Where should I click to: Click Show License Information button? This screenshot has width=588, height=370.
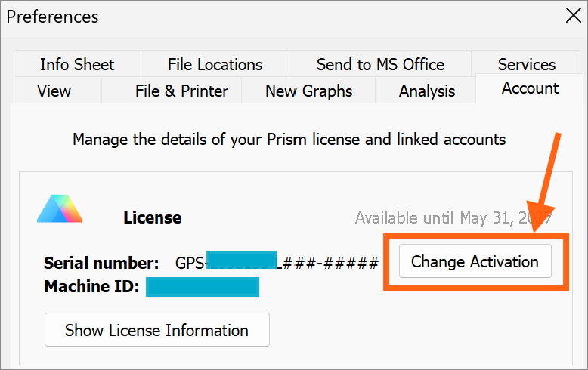point(156,330)
